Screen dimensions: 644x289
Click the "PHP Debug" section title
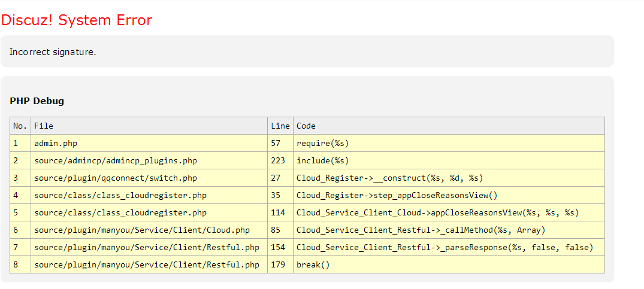[x=37, y=101]
